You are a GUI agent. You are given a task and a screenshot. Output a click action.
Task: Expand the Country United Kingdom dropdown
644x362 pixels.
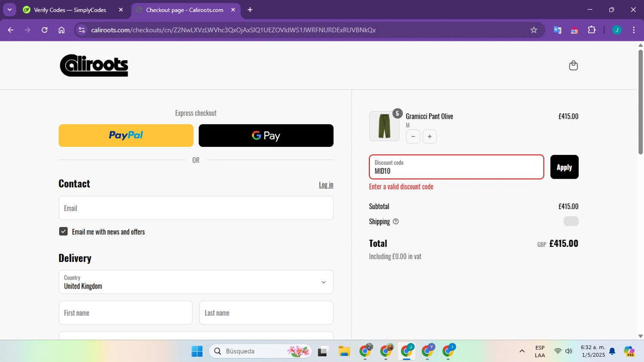click(x=196, y=282)
